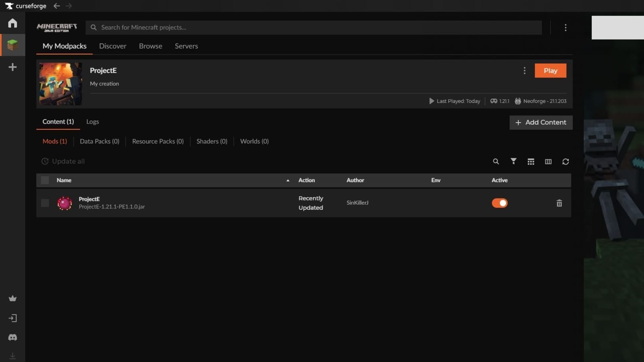
Task: Select the Minecraft game icon in sidebar
Action: pyautogui.click(x=12, y=45)
